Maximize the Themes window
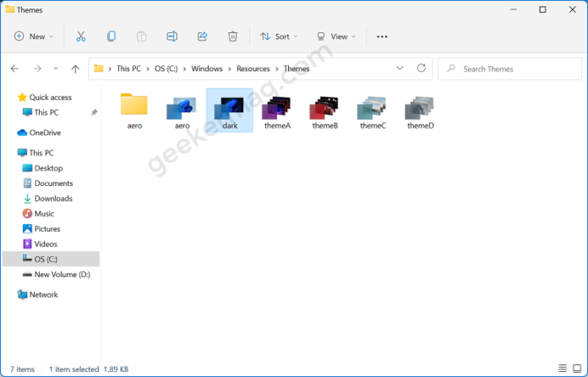 [542, 10]
